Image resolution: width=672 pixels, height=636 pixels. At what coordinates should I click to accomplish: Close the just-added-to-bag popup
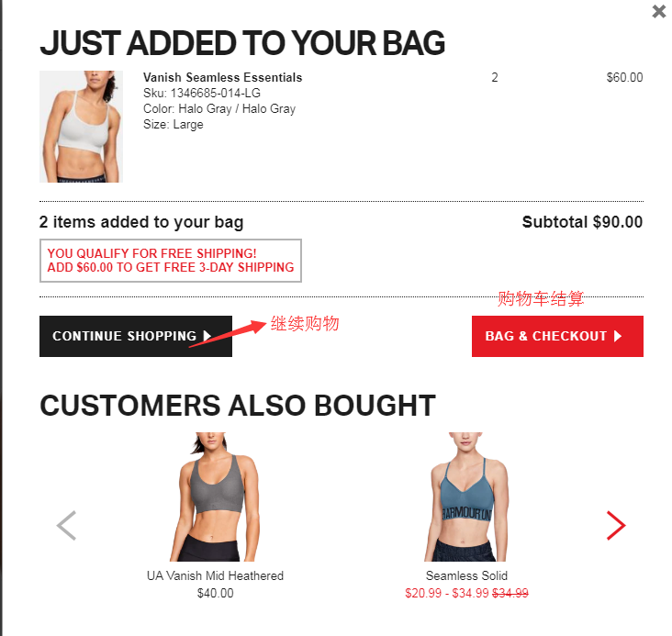[659, 11]
